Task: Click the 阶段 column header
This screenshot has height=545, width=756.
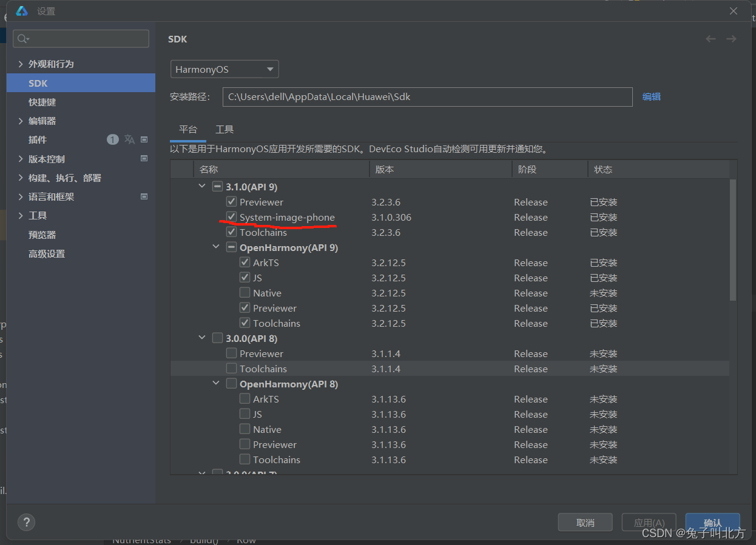Action: [550, 169]
